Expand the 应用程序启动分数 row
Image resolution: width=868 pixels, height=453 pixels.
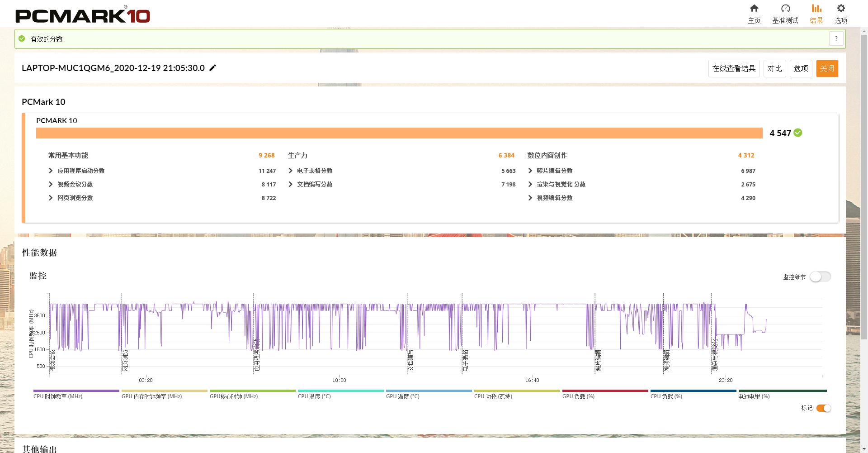51,171
